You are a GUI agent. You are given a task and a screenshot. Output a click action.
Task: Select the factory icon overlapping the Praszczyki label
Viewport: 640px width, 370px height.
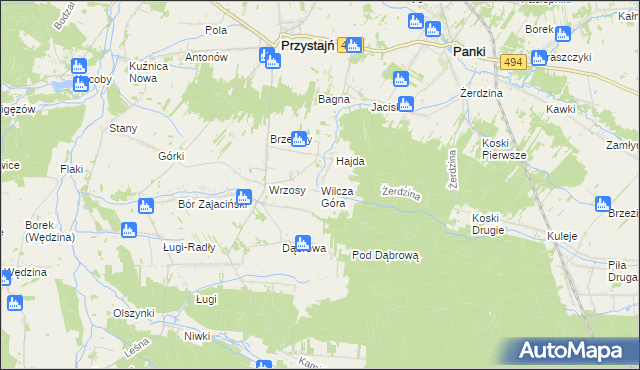tap(539, 58)
